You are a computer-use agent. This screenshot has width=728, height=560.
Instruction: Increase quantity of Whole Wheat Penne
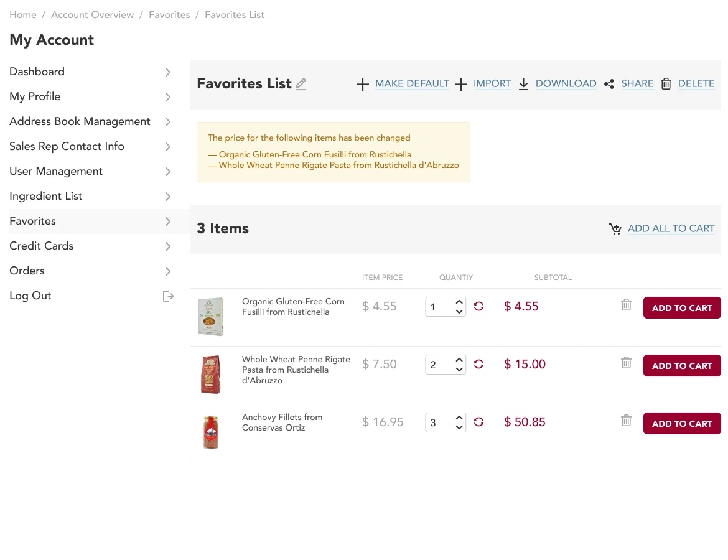click(x=459, y=360)
